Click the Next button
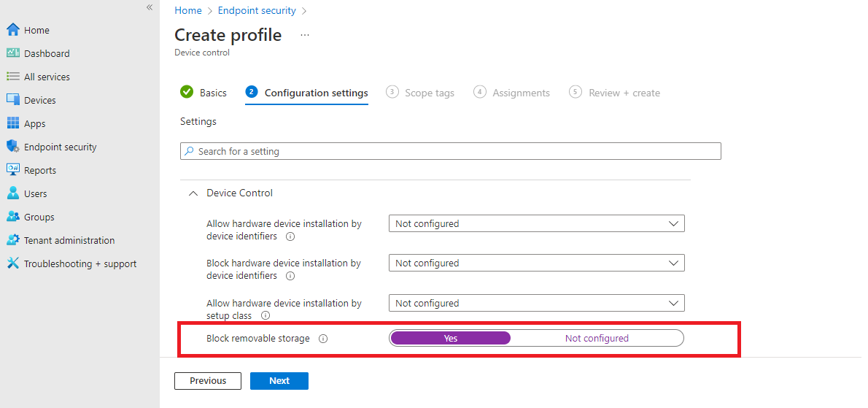The image size is (868, 408). click(x=279, y=381)
